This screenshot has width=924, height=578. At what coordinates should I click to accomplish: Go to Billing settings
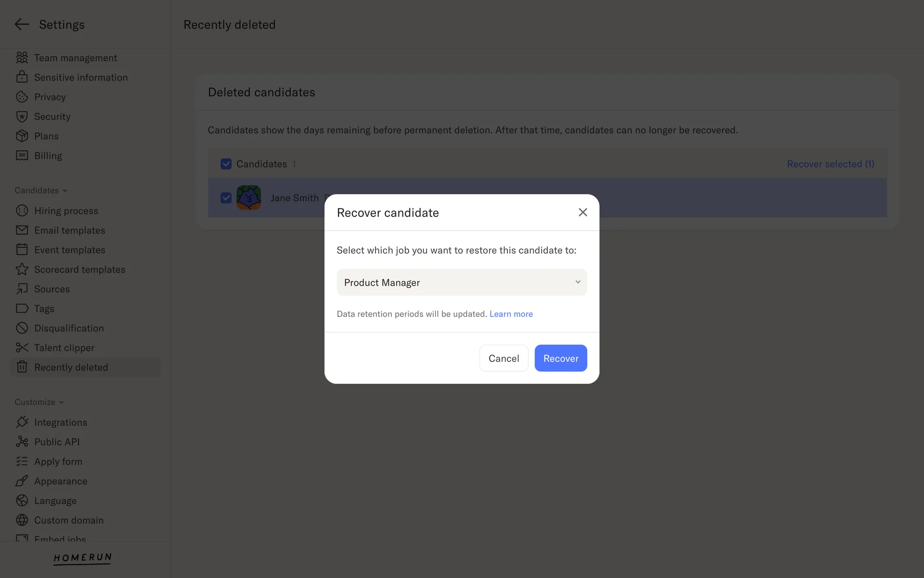(x=48, y=156)
